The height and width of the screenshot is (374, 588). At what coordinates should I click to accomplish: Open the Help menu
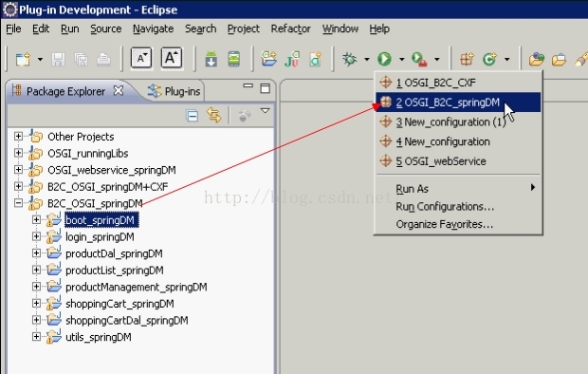[x=379, y=28]
